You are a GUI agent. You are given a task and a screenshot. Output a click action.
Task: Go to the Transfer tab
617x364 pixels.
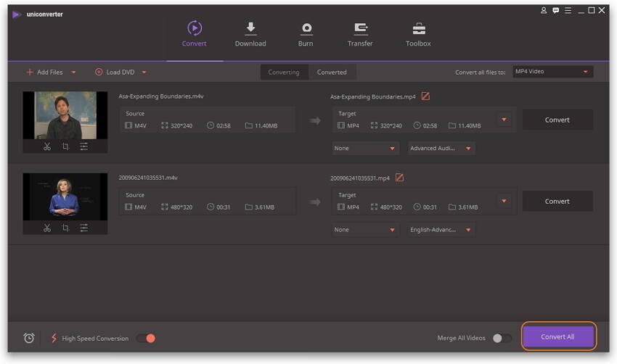(360, 34)
